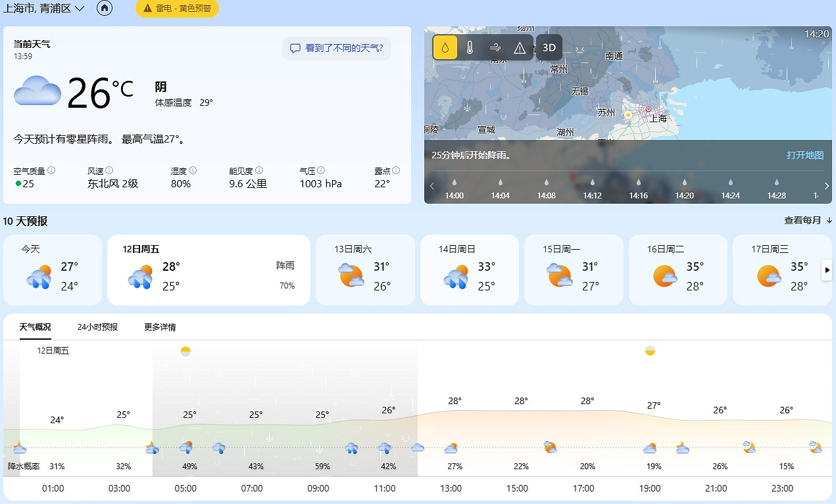The width and height of the screenshot is (836, 504).
Task: Select the home favorite location icon
Action: 104,9
